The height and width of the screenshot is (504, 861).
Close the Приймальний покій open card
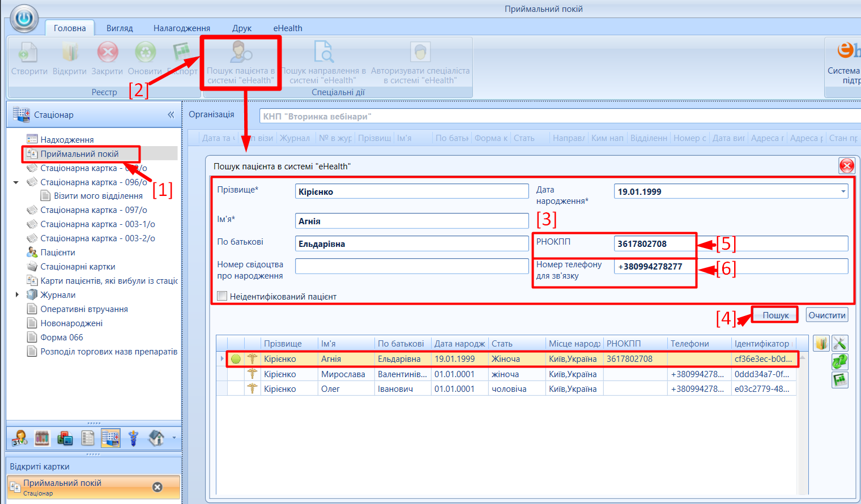[x=157, y=487]
